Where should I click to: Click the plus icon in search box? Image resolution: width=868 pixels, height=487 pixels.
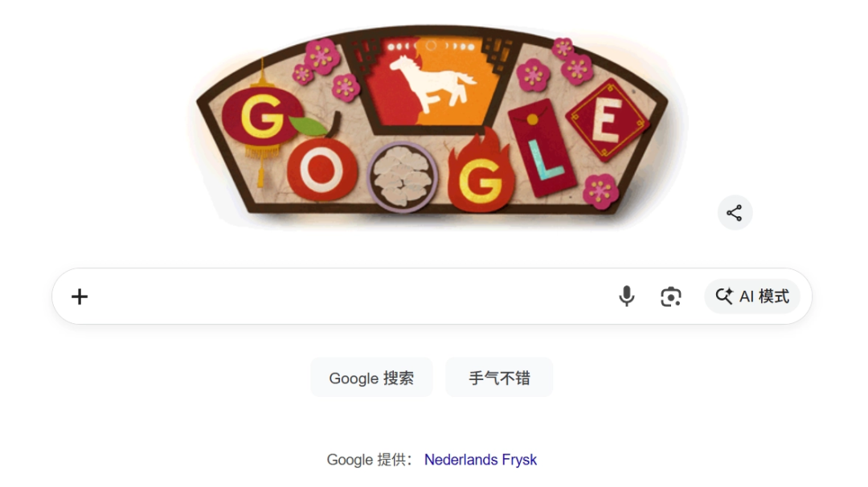(80, 297)
